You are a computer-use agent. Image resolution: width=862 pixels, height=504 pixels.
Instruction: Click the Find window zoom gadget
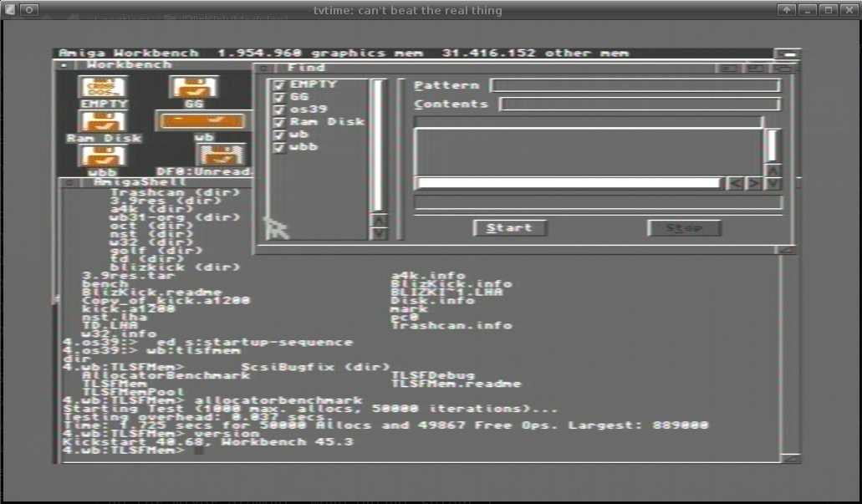755,69
